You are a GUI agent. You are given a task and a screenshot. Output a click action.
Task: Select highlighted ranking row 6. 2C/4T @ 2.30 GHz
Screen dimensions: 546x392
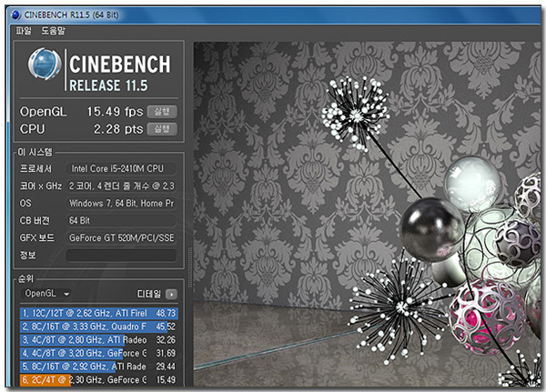[99, 379]
